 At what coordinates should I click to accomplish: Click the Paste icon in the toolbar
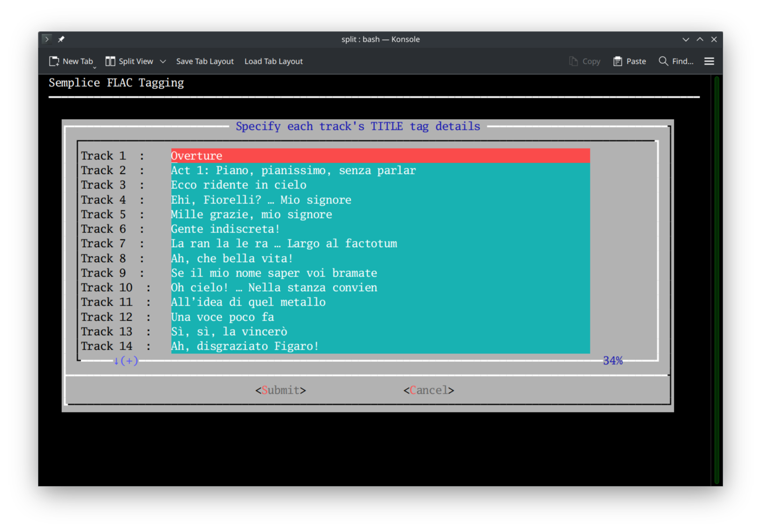[x=618, y=61]
